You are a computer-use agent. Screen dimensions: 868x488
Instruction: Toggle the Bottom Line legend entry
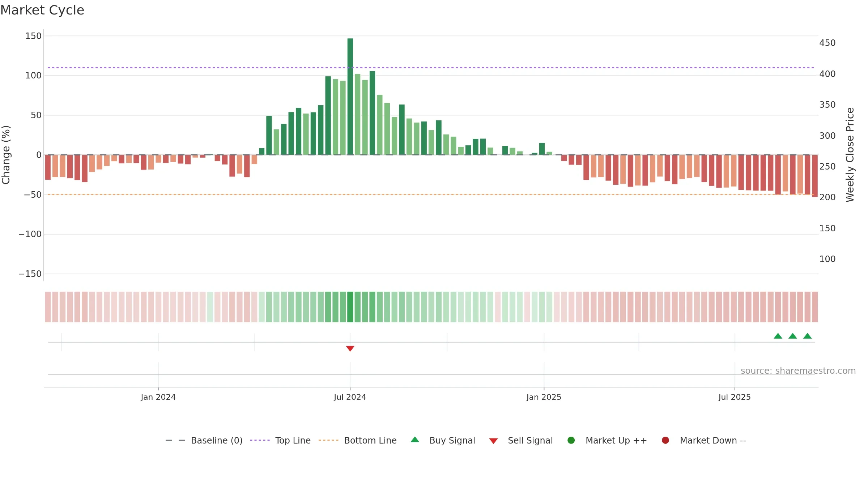click(x=358, y=440)
